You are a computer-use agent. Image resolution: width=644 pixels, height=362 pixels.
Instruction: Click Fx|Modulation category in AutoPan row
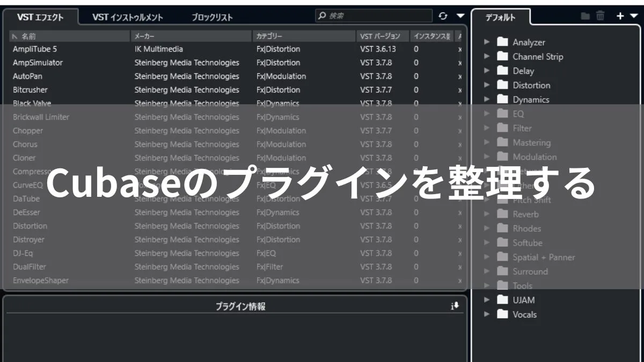tap(281, 76)
